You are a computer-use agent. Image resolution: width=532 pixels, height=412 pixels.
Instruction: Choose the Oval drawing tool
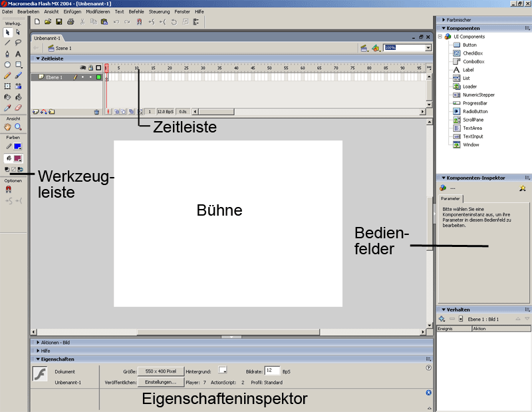(x=7, y=65)
